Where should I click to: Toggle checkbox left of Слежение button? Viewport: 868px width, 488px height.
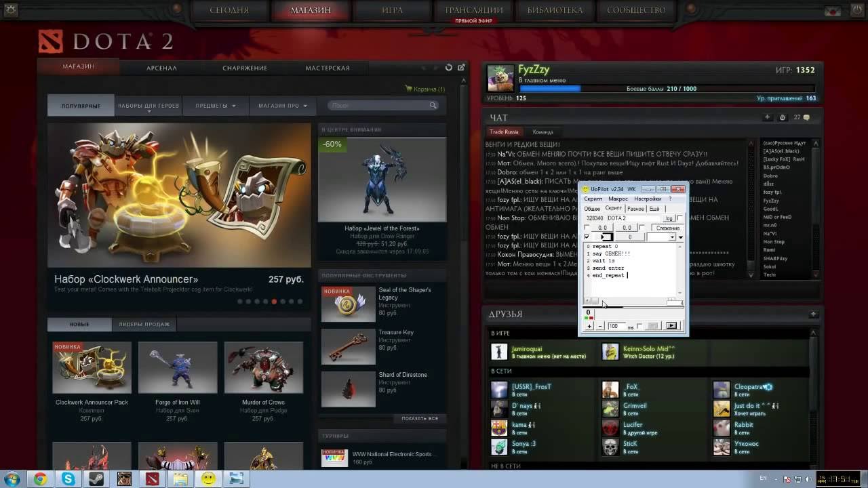point(642,227)
